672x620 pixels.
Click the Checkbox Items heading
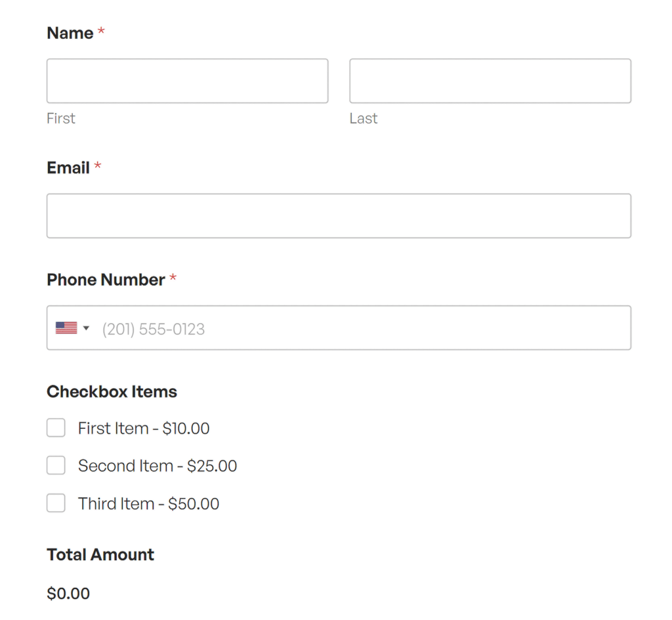point(112,391)
